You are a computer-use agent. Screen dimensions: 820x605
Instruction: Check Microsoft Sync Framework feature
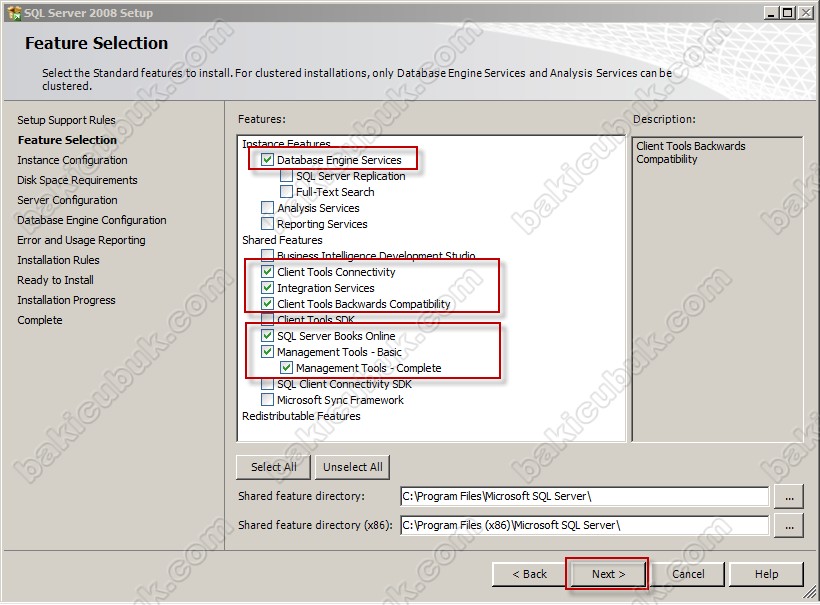pos(267,399)
